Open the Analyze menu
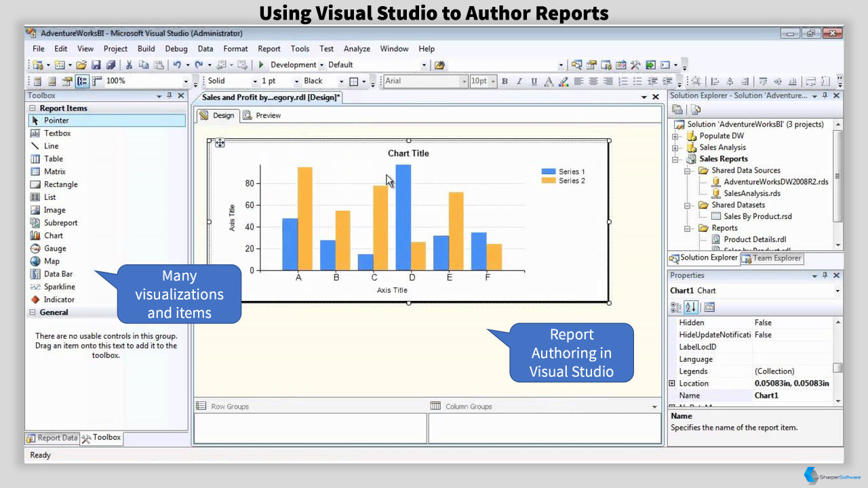868x488 pixels. 357,49
